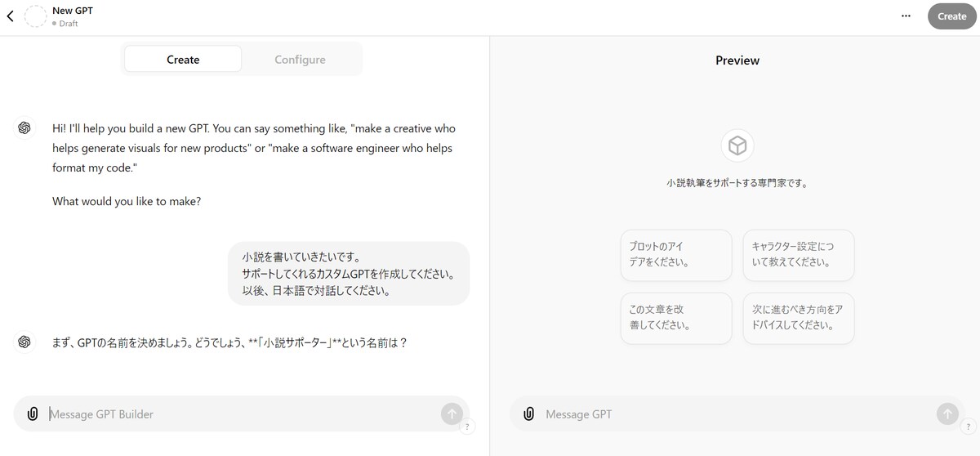This screenshot has width=980, height=456.
Task: Go back with the left chevron arrow
Action: 11,16
